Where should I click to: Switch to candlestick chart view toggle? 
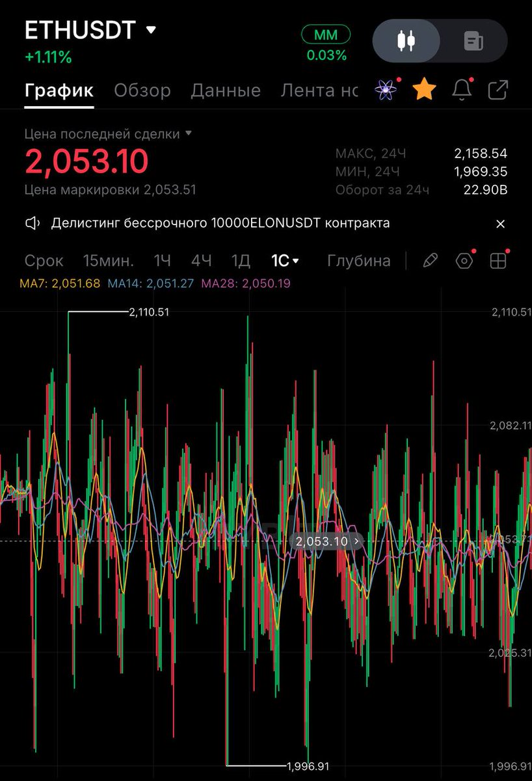(x=406, y=41)
